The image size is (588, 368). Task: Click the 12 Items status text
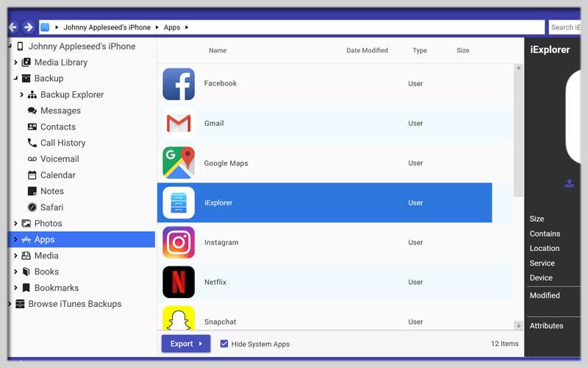click(x=505, y=344)
